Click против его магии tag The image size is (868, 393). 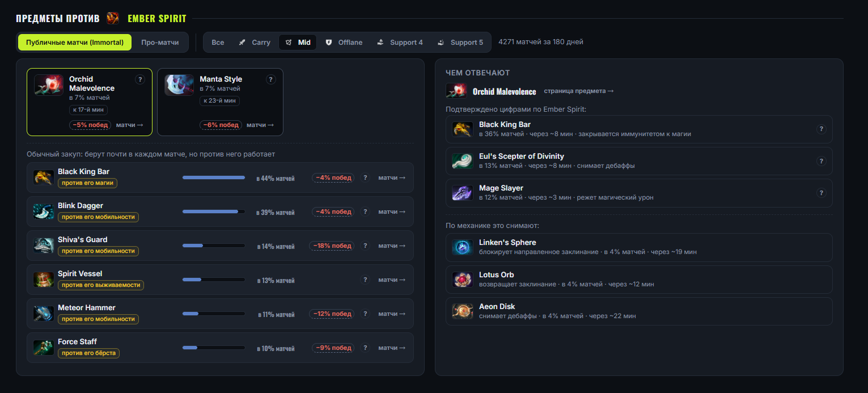pyautogui.click(x=88, y=183)
